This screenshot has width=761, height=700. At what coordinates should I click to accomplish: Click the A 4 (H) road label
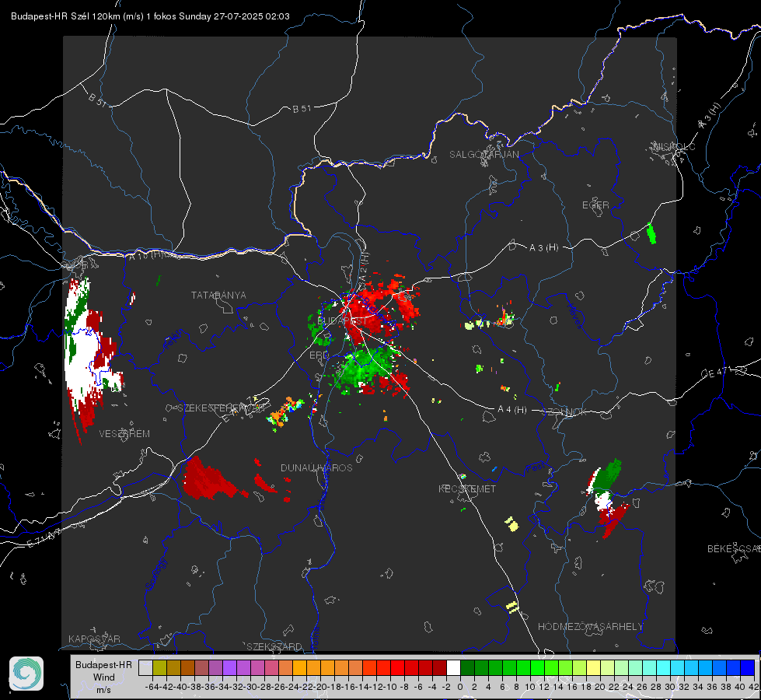pos(512,410)
